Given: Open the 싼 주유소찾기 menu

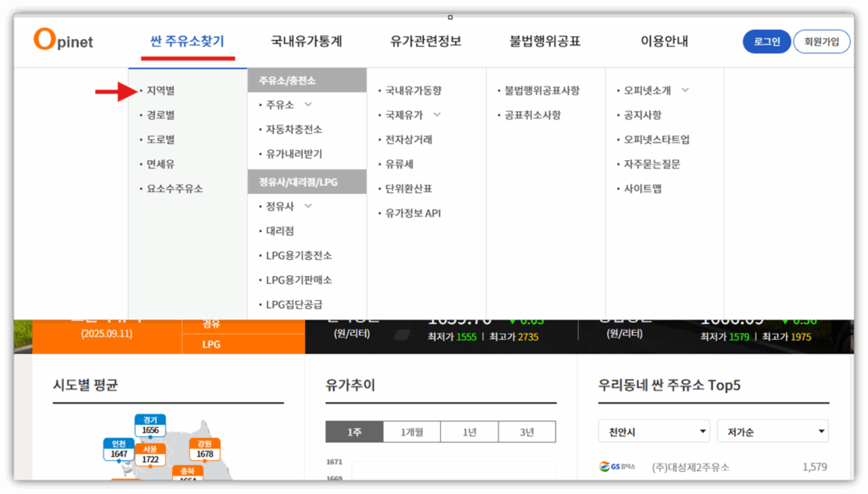Looking at the screenshot, I should (x=187, y=41).
